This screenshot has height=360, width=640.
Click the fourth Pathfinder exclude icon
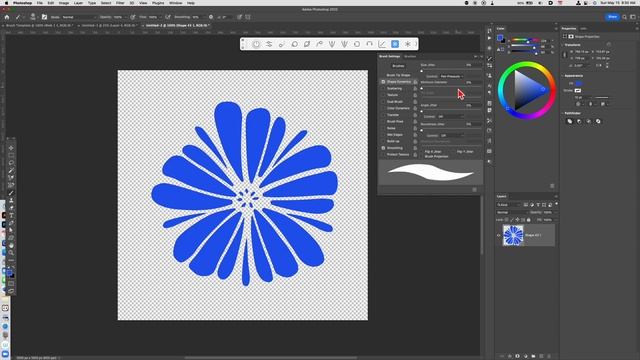click(x=598, y=121)
